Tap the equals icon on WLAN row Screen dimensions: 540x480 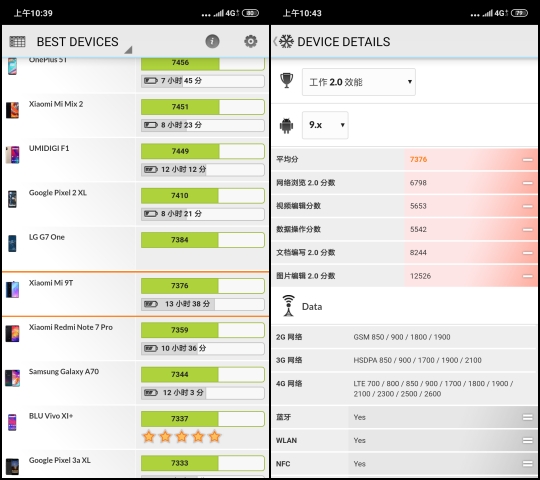(527, 440)
